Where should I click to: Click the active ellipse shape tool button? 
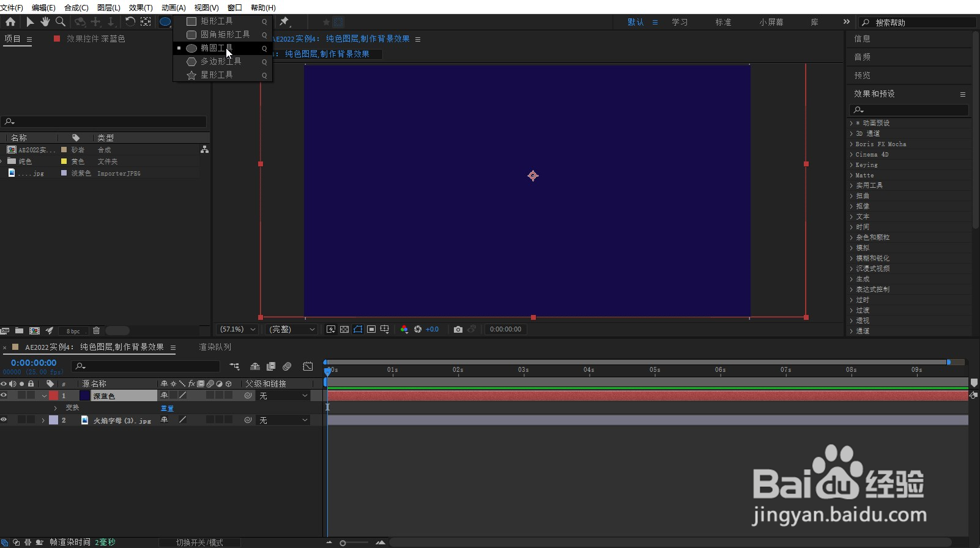coord(165,21)
